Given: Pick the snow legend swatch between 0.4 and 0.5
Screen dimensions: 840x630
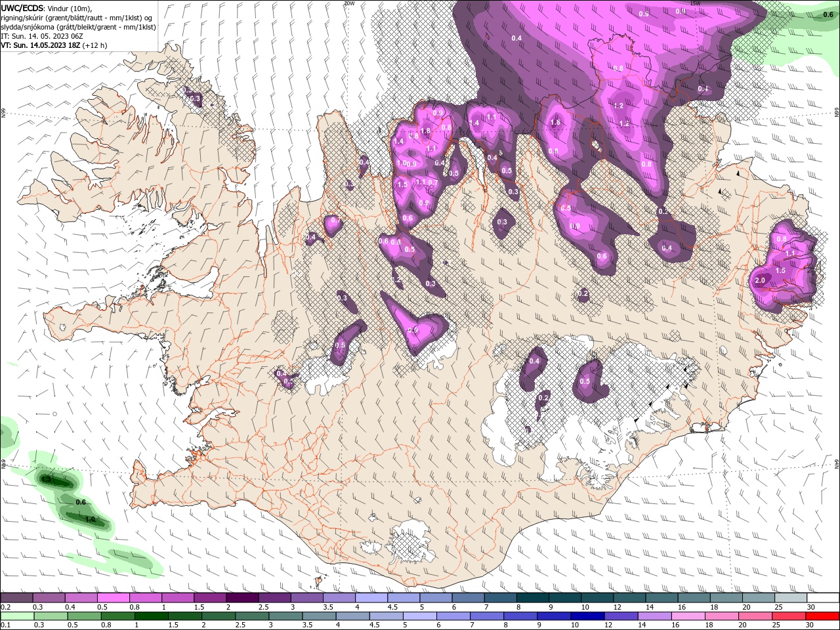Looking at the screenshot, I should pos(81,598).
